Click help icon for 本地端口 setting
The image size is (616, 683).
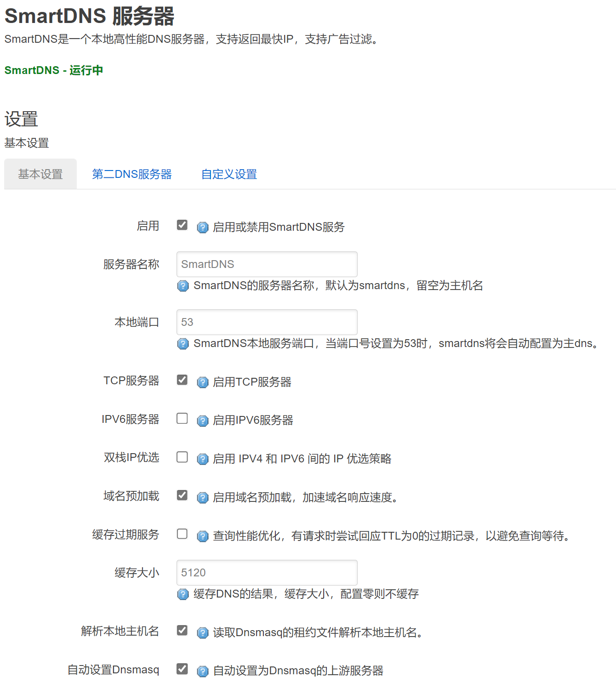point(183,344)
